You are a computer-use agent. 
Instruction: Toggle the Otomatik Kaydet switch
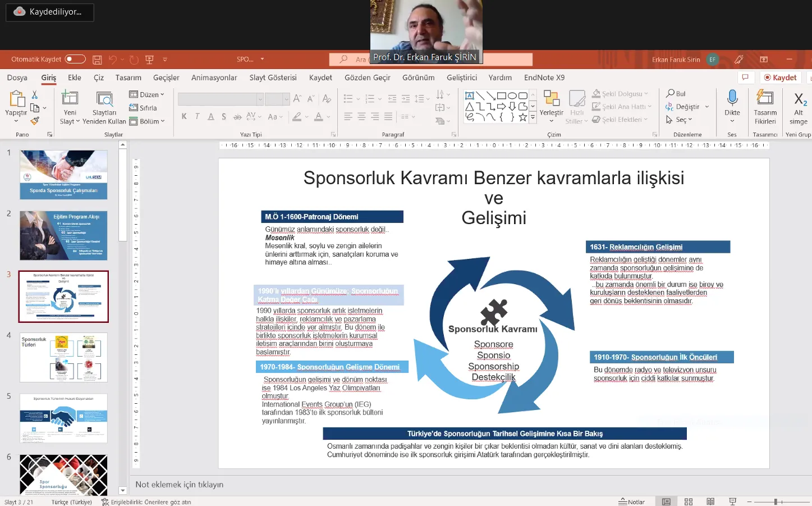pos(75,59)
